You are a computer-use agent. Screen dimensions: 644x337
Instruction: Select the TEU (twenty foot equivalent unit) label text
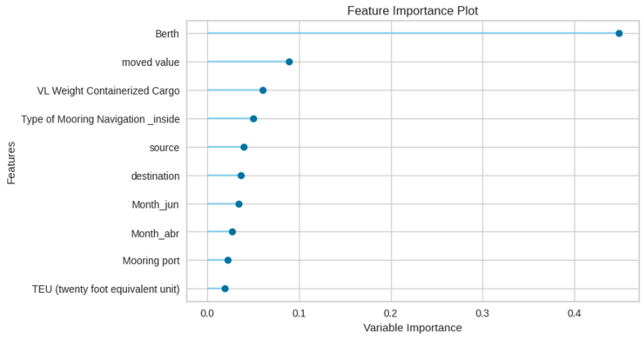pos(106,289)
